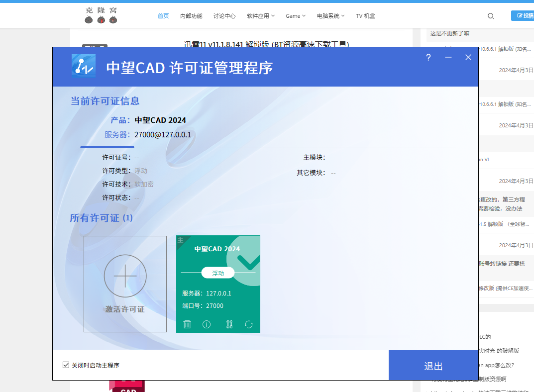
Task: Click the 端口号: 27000 text on card
Action: coord(203,305)
